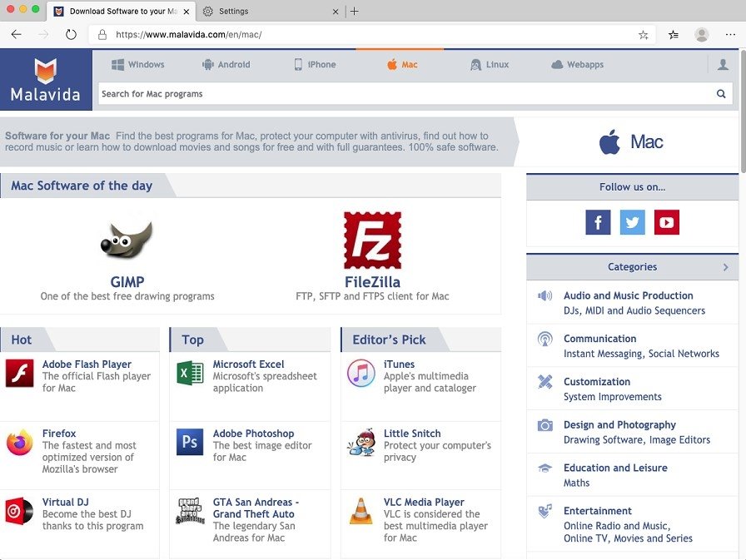This screenshot has width=746, height=560.
Task: Switch to the iPhone platform tab
Action: pos(315,65)
